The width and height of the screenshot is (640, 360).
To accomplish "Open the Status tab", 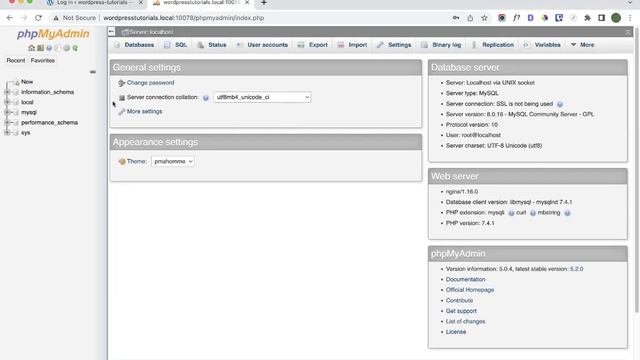I will (212, 45).
